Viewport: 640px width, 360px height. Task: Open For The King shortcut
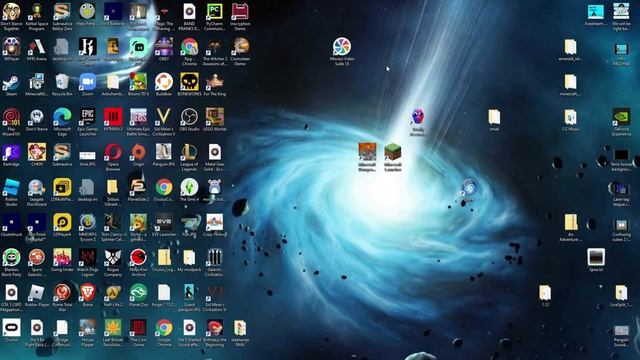click(214, 82)
